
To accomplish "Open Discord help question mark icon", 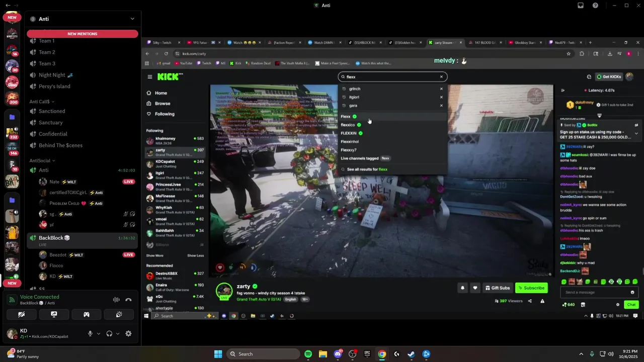I will point(596,6).
